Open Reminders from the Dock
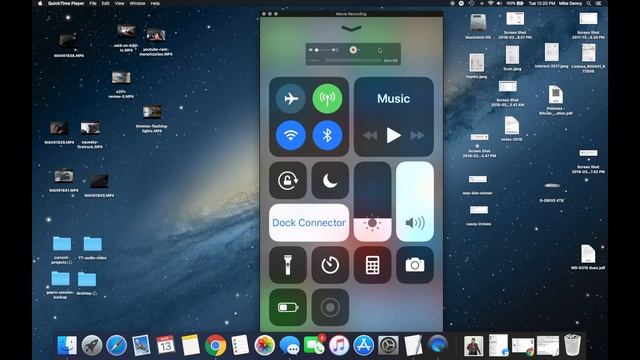The image size is (640, 360). coord(240,345)
